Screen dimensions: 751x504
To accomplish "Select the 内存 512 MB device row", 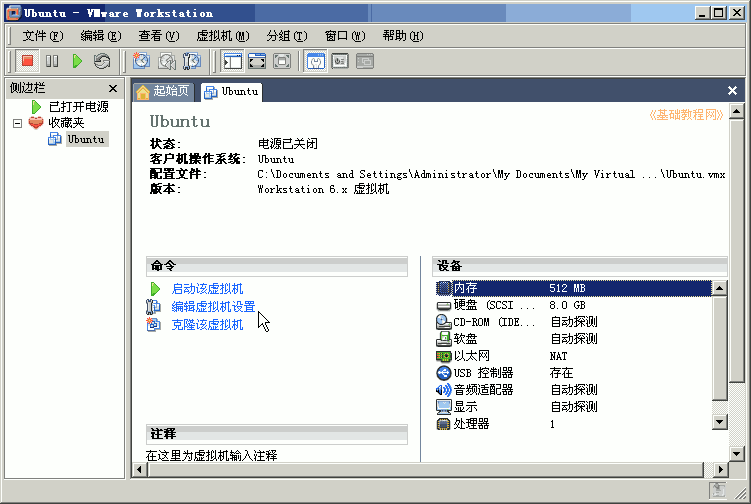I will (573, 288).
